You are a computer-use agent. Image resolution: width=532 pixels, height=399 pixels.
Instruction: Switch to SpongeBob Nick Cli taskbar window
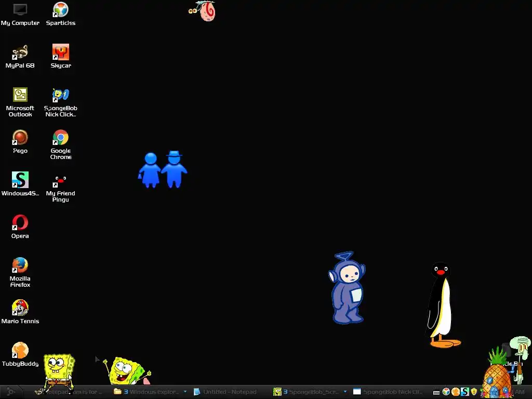coord(388,392)
